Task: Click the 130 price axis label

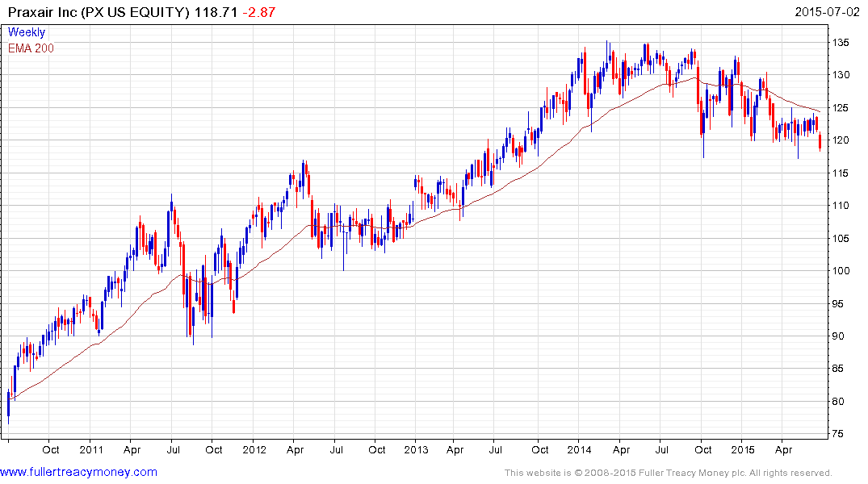Action: point(841,75)
